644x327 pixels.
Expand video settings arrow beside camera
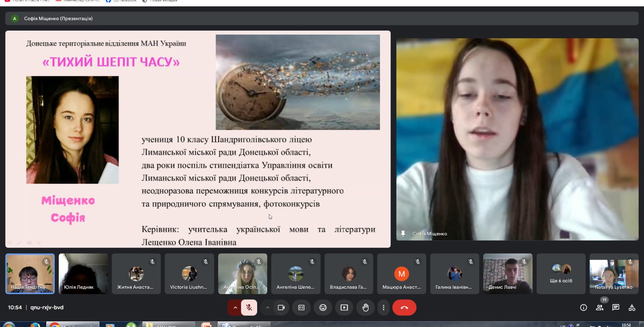coord(267,308)
